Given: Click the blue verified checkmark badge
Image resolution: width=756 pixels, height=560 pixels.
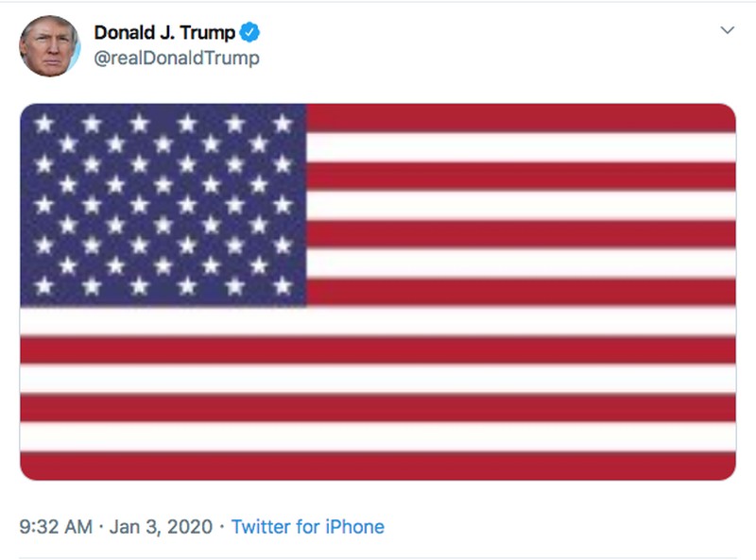Looking at the screenshot, I should pos(249,33).
